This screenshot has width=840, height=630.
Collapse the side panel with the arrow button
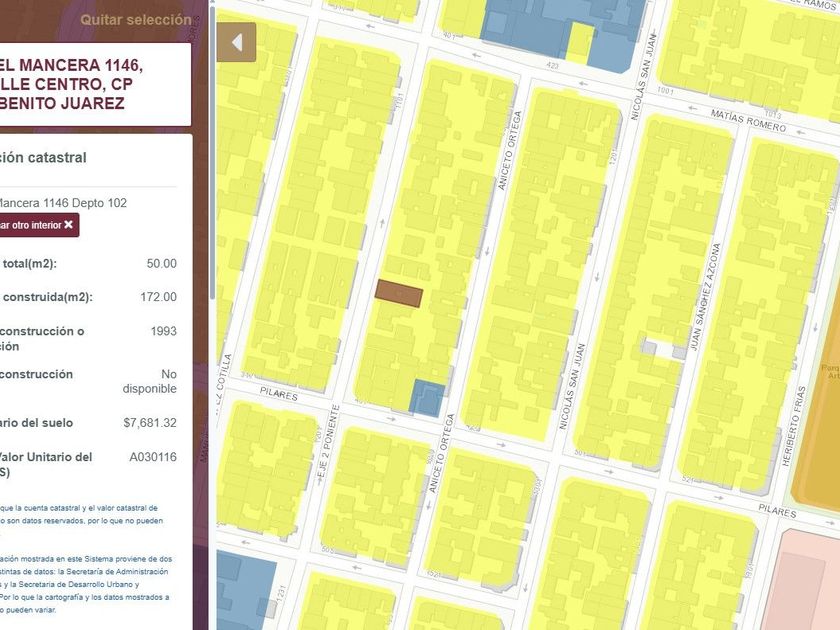tap(236, 42)
